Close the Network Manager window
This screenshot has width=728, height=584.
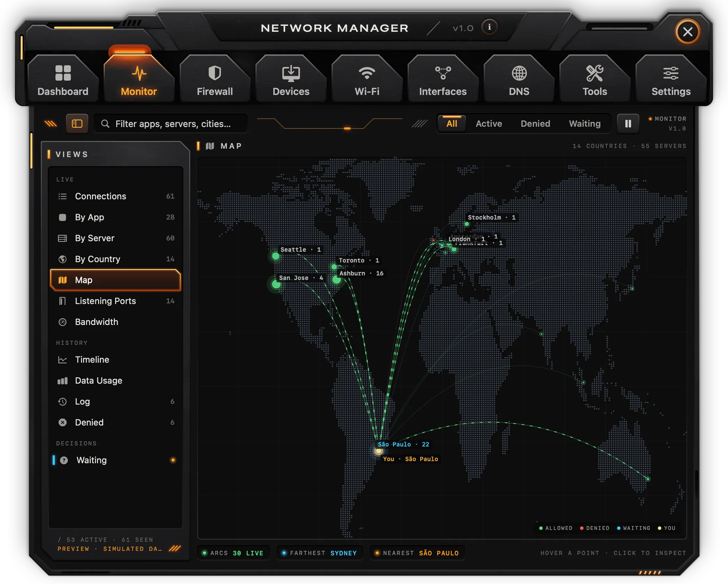(x=688, y=32)
